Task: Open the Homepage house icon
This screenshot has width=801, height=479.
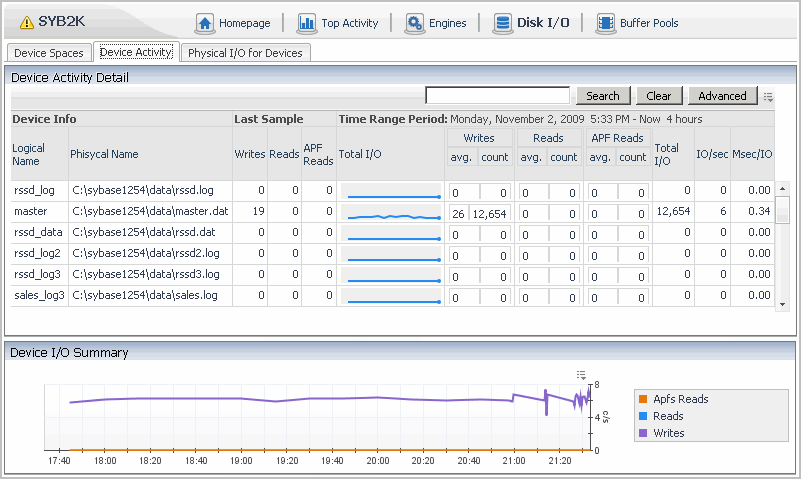Action: tap(204, 23)
